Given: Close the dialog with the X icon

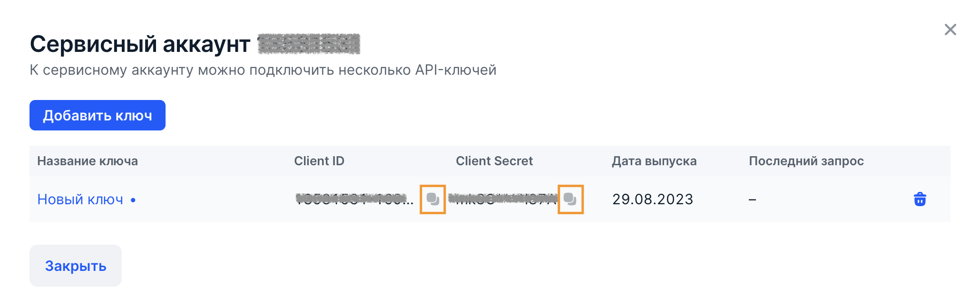Looking at the screenshot, I should pyautogui.click(x=950, y=30).
